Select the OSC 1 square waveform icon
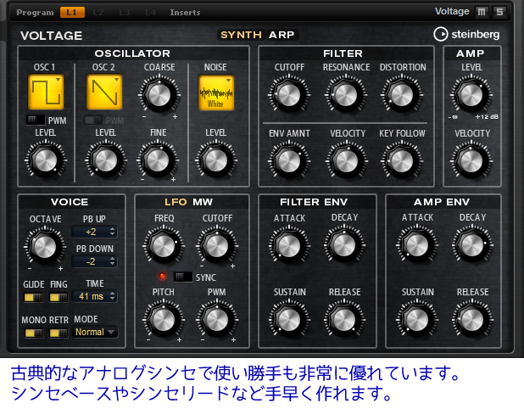The height and width of the screenshot is (420, 524). tap(46, 92)
